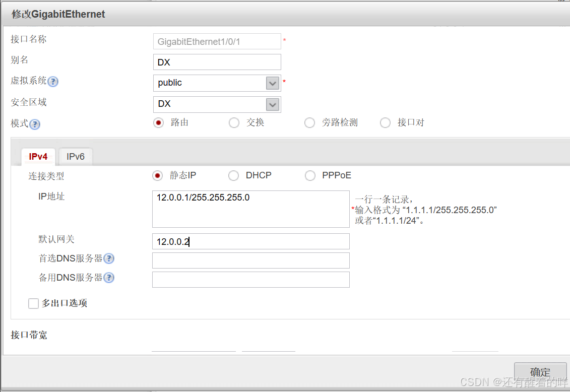Viewport: 570px width, 392px height.
Task: Confirm with the 确定 button
Action: pos(540,372)
